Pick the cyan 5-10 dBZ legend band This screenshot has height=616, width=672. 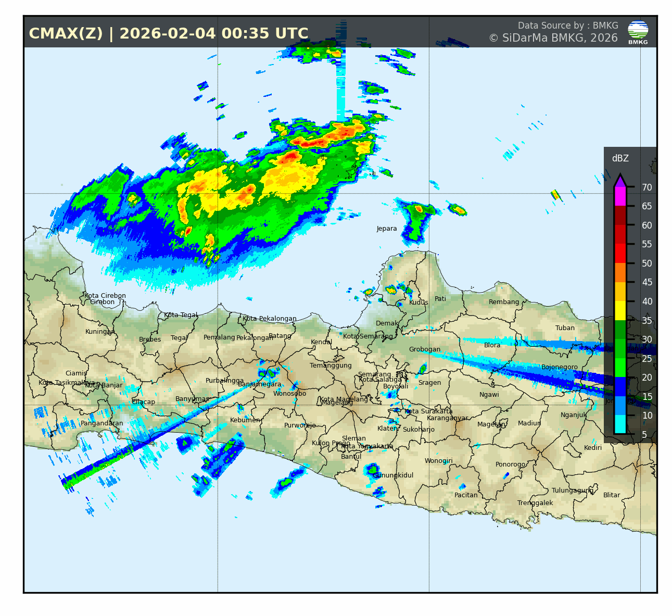620,424
